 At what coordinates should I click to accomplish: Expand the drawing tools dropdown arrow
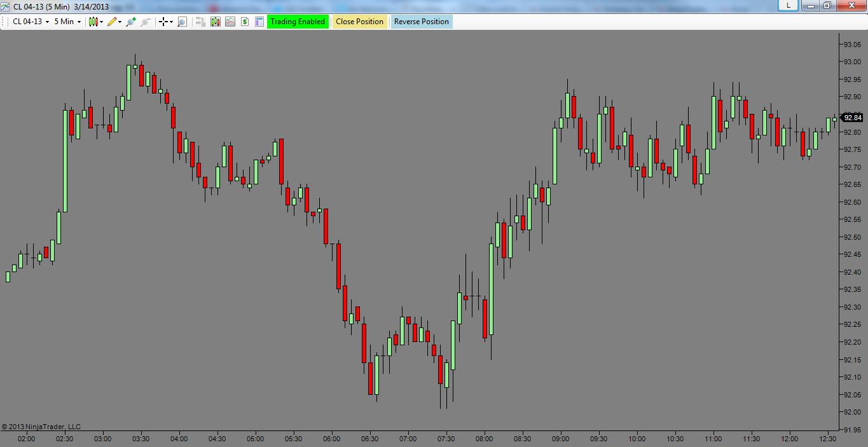(x=120, y=22)
